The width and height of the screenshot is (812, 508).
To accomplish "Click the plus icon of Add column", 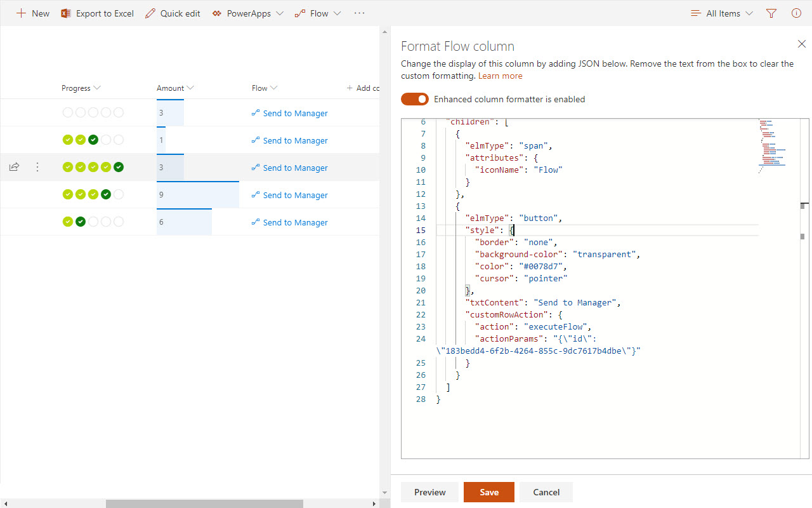I will [350, 88].
